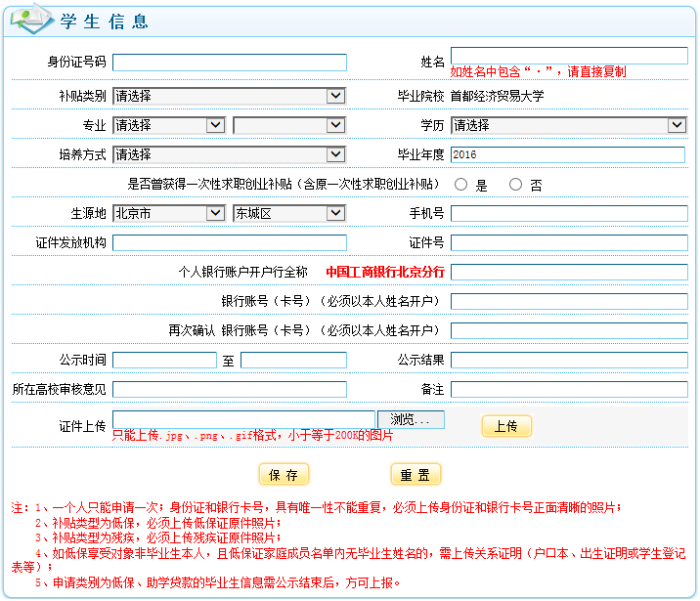Screen dimensions: 700x601
Task: Open the 北京市 province dropdown
Action: coord(168,213)
